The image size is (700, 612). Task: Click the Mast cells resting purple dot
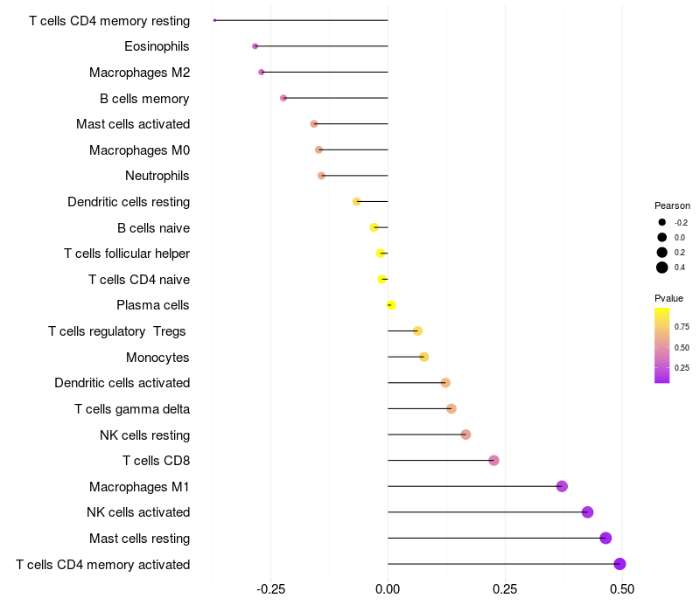pos(605,539)
